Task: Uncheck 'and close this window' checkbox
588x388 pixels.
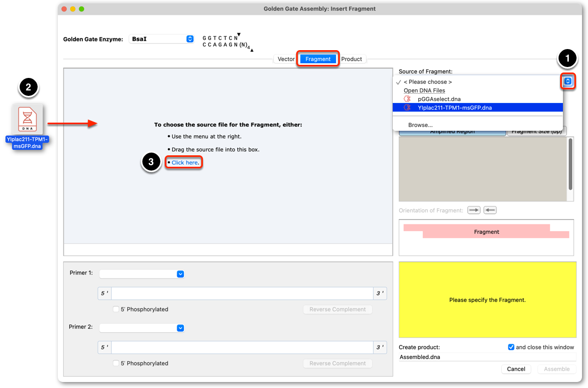Action: point(511,347)
